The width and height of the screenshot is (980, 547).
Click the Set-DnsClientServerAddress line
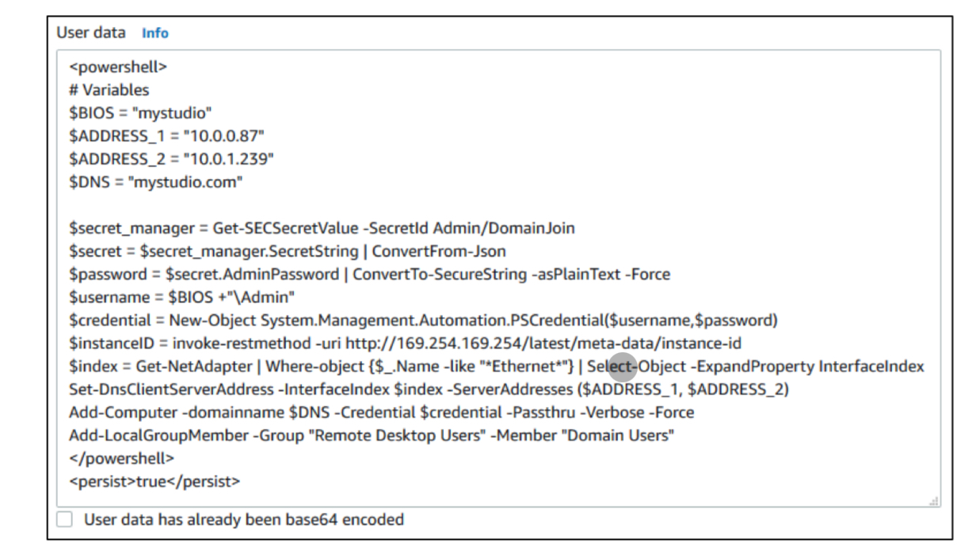429,389
